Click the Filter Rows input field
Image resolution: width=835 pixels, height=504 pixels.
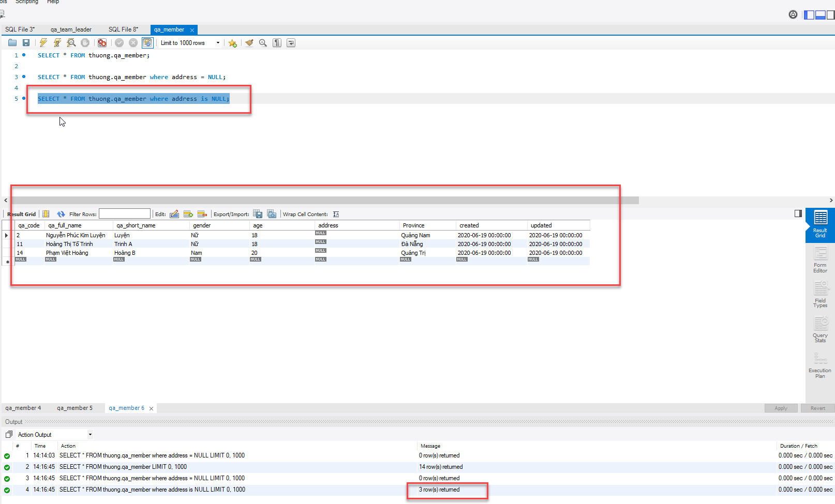point(125,214)
